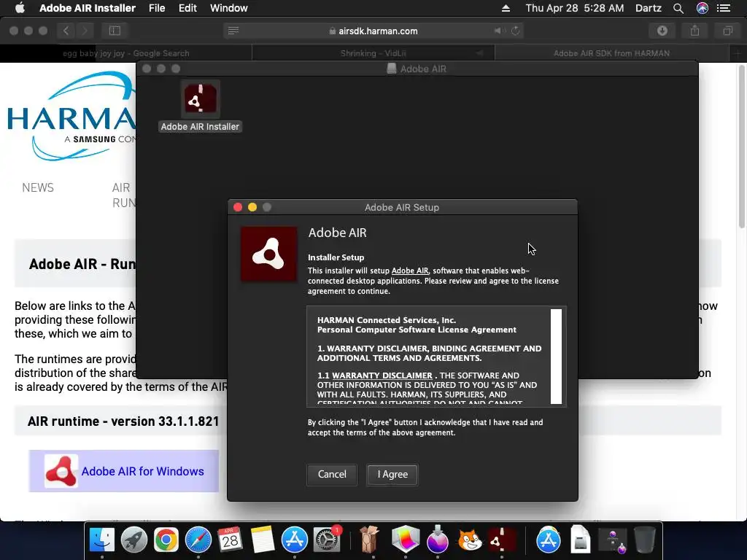This screenshot has width=747, height=560.
Task: Go forward in Safari
Action: [x=85, y=31]
